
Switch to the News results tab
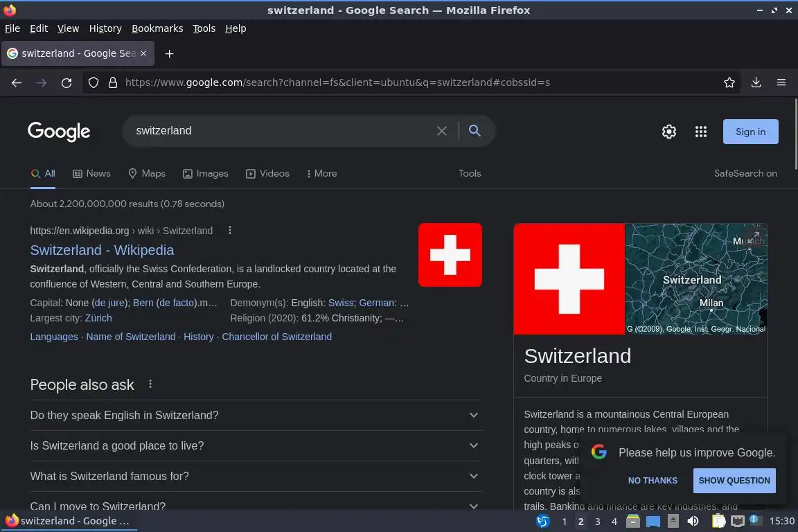tap(91, 174)
